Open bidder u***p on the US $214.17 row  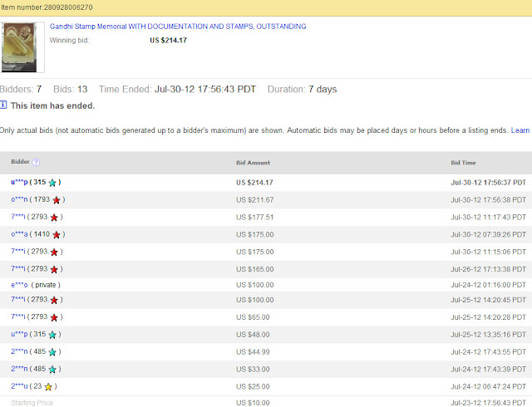[x=19, y=182]
